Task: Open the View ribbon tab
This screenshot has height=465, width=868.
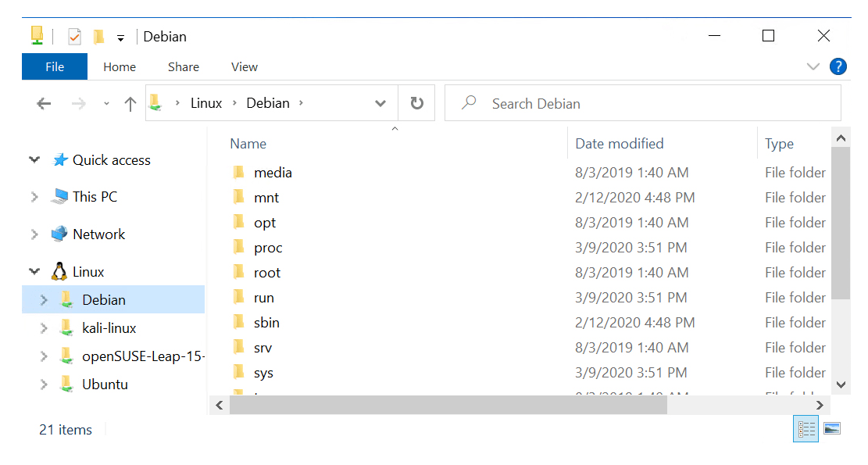Action: 244,66
